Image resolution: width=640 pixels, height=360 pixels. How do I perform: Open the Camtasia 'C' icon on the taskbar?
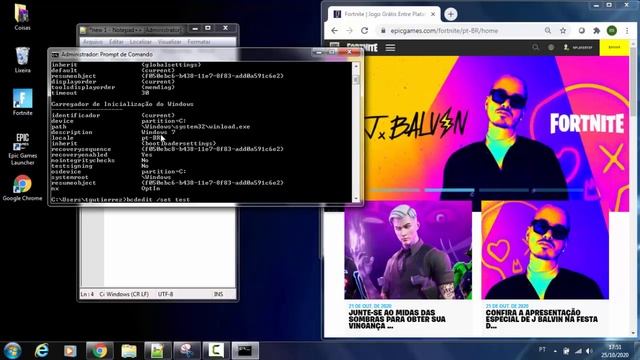pyautogui.click(x=216, y=351)
